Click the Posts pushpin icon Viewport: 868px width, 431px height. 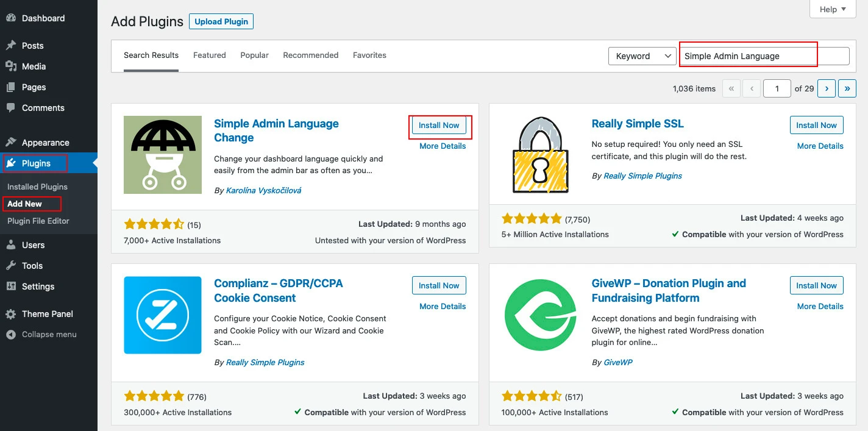click(x=11, y=46)
